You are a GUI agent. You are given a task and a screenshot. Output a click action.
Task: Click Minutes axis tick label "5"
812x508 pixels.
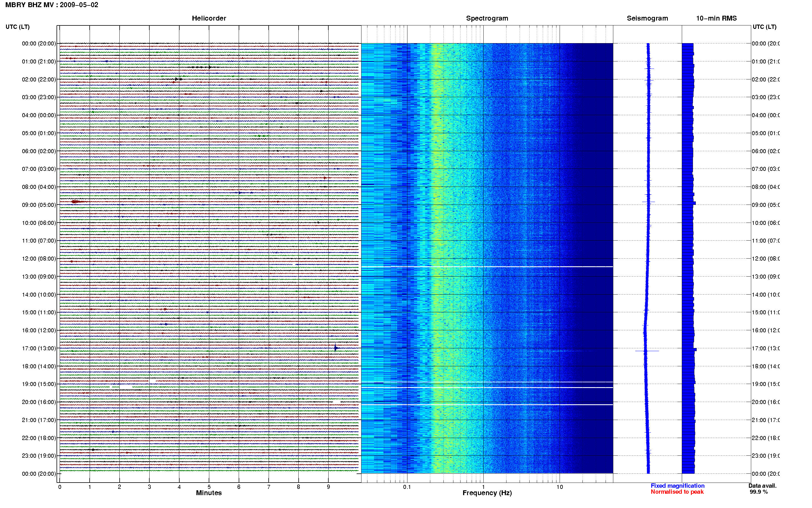pos(209,487)
